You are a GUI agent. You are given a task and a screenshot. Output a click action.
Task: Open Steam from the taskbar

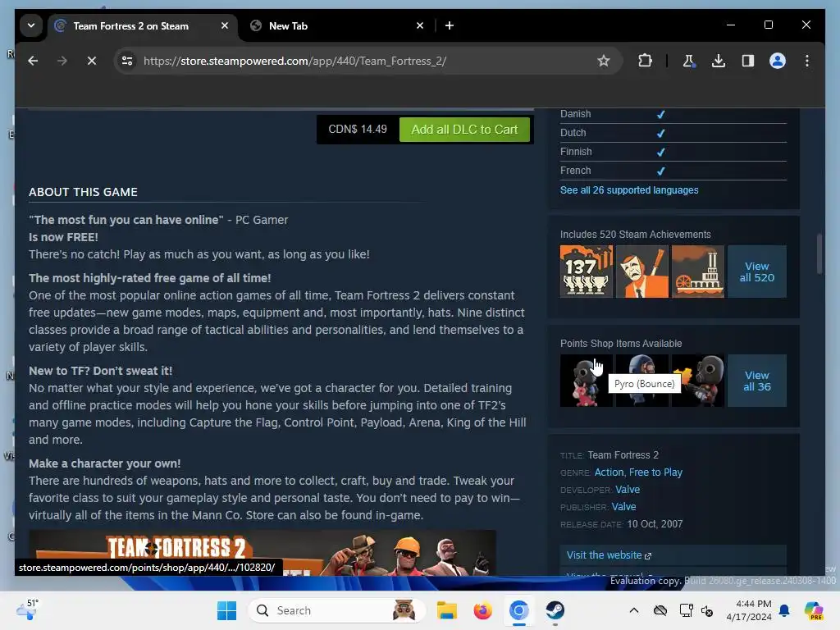555,610
